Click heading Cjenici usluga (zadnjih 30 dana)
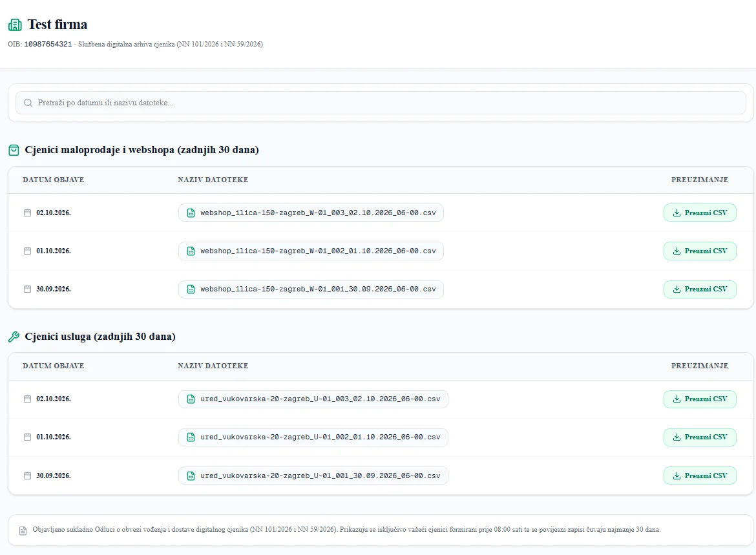The height and width of the screenshot is (555, 756). 100,337
